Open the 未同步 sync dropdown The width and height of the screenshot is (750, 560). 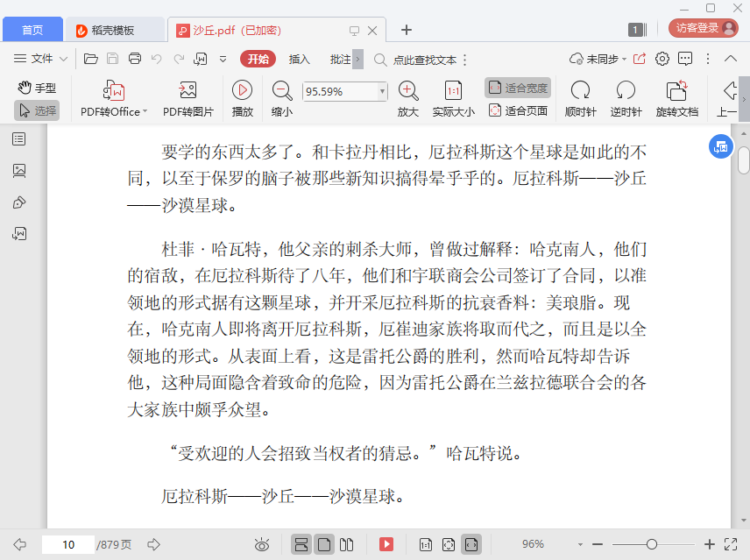click(x=598, y=59)
